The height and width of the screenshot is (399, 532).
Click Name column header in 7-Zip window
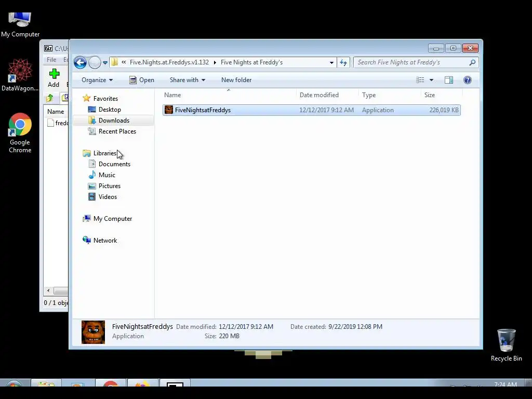[x=56, y=112]
